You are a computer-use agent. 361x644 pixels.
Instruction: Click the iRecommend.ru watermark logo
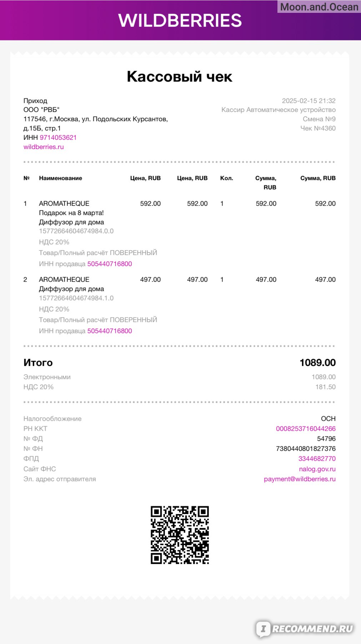(x=305, y=629)
